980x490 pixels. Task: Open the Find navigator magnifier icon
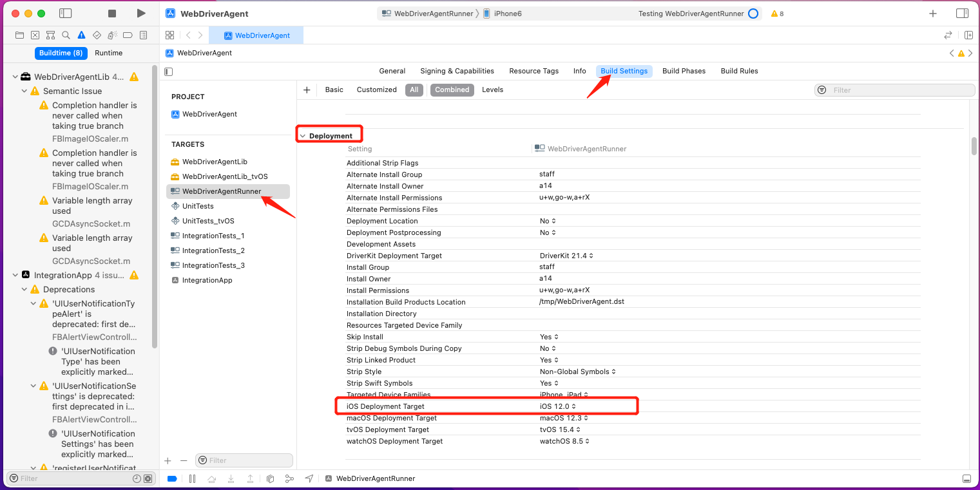coord(66,35)
